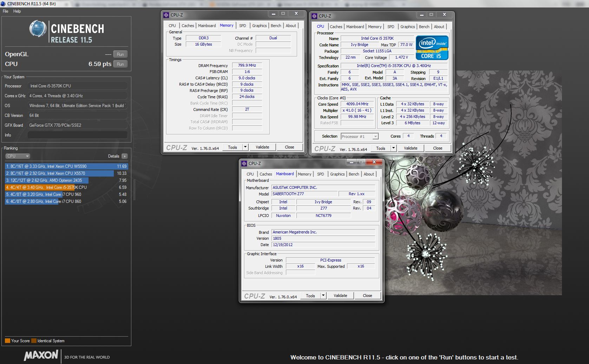Open Caches tab in CPU tab CPU-Z window
589x364 pixels.
[336, 27]
